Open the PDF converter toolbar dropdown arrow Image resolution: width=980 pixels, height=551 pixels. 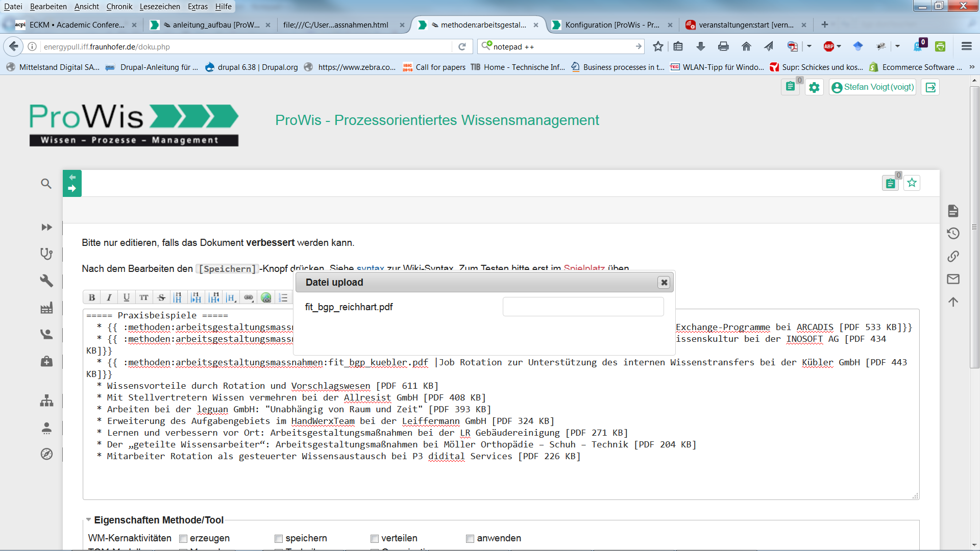809,46
